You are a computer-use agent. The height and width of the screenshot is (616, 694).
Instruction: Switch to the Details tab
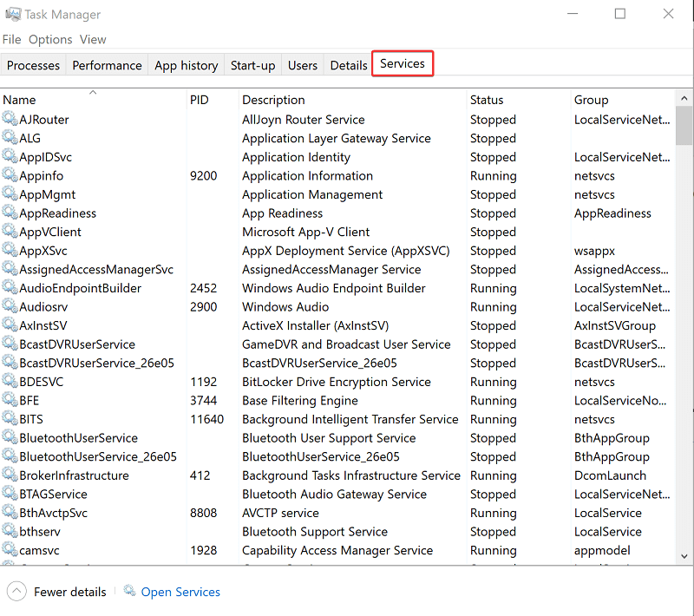click(349, 65)
